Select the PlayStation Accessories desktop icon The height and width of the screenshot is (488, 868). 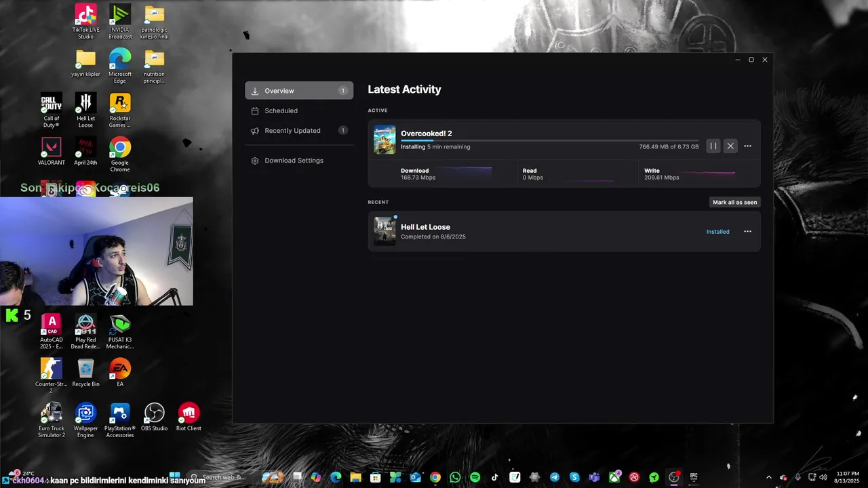click(x=120, y=420)
